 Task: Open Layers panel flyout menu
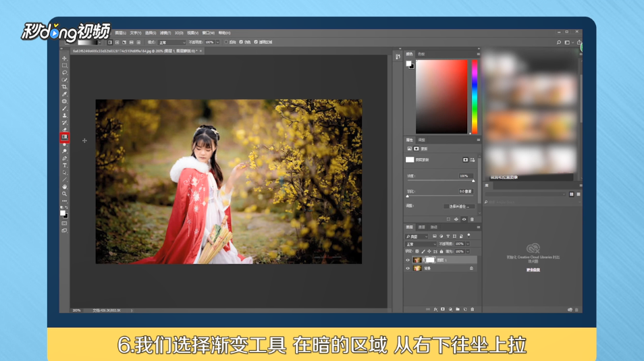point(478,227)
